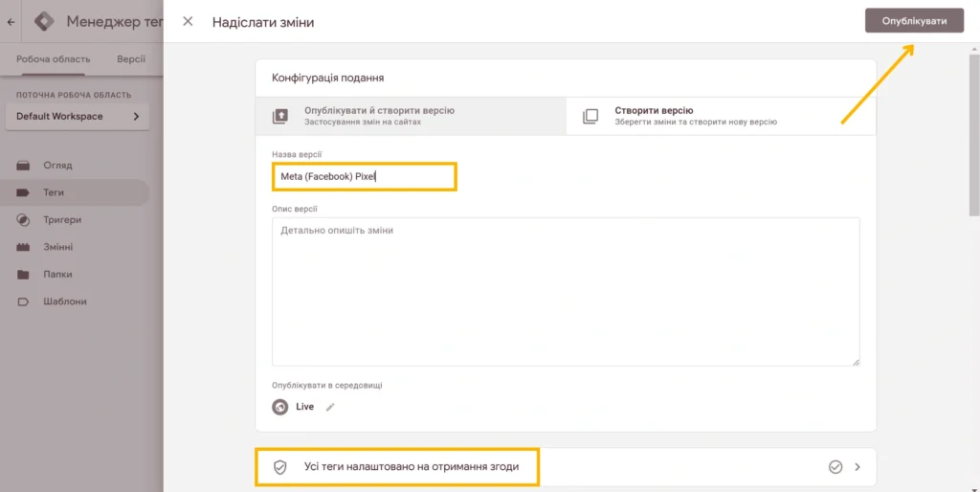Select the Створити версію option

(x=721, y=116)
